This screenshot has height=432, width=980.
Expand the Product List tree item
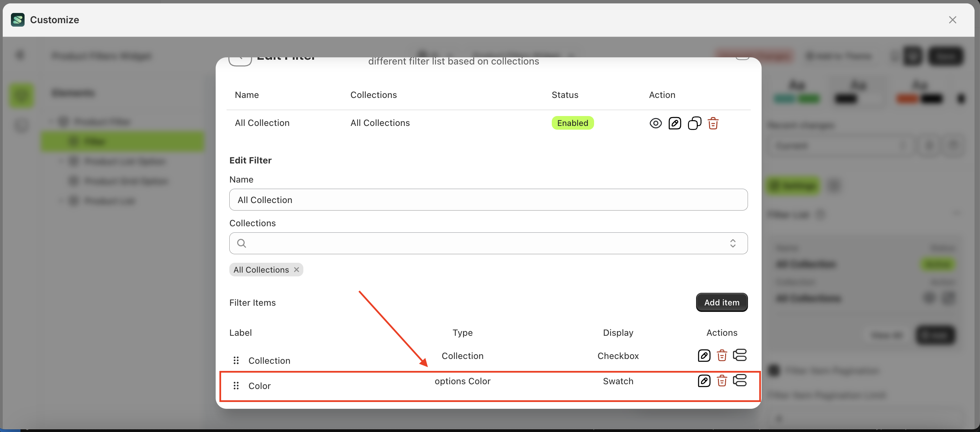pos(61,200)
